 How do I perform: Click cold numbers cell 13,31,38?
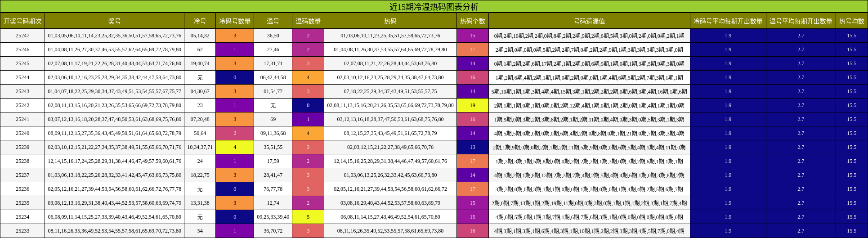pyautogui.click(x=200, y=203)
